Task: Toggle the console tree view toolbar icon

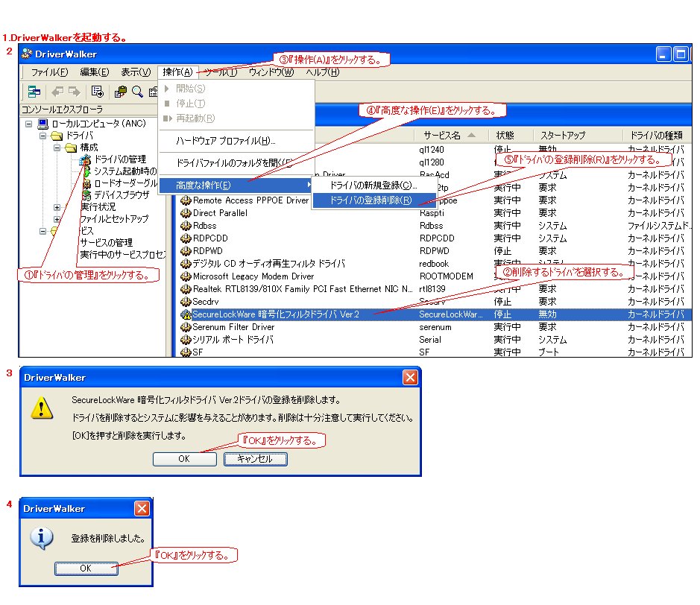Action: point(34,92)
